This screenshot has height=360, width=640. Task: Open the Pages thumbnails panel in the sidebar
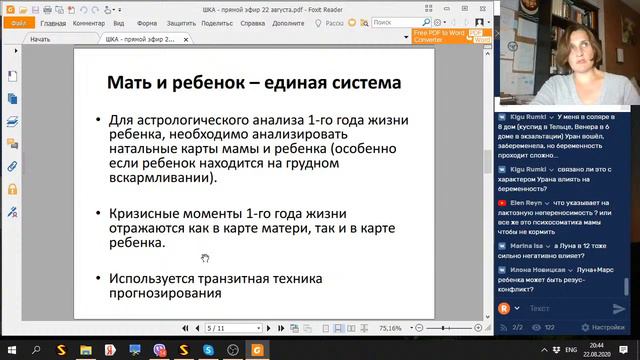(x=12, y=99)
